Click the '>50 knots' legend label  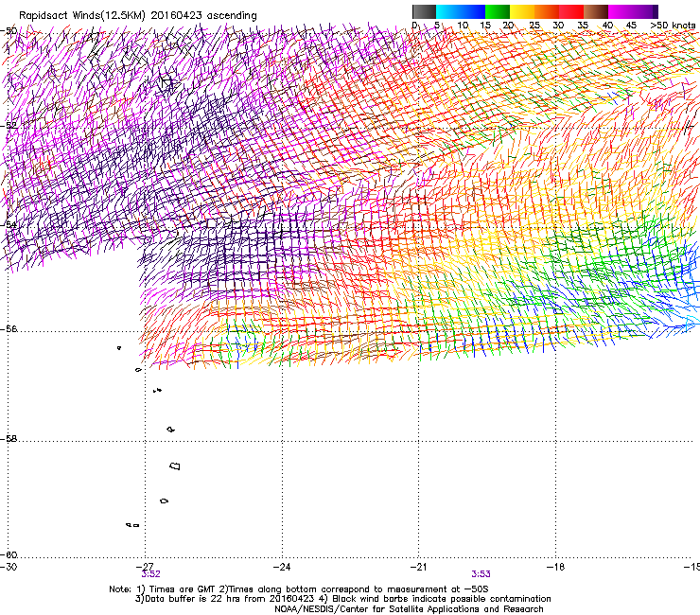[673, 26]
